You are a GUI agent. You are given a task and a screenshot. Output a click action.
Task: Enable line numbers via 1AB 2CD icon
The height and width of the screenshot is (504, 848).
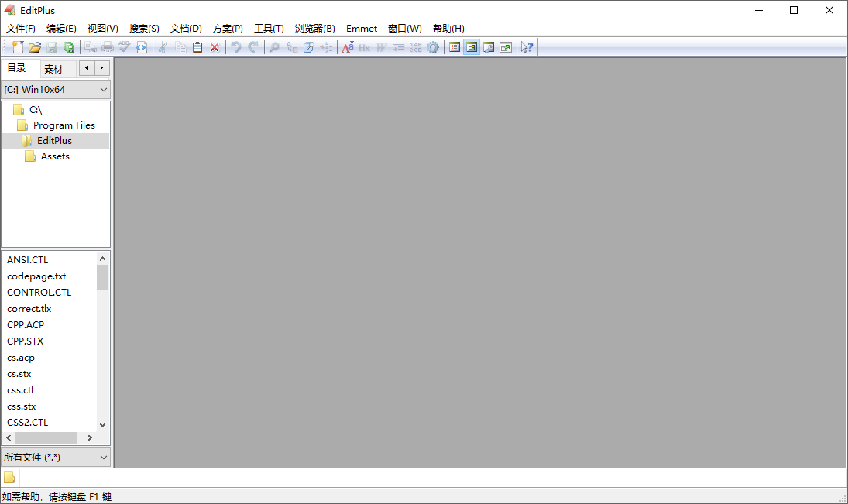click(x=415, y=47)
